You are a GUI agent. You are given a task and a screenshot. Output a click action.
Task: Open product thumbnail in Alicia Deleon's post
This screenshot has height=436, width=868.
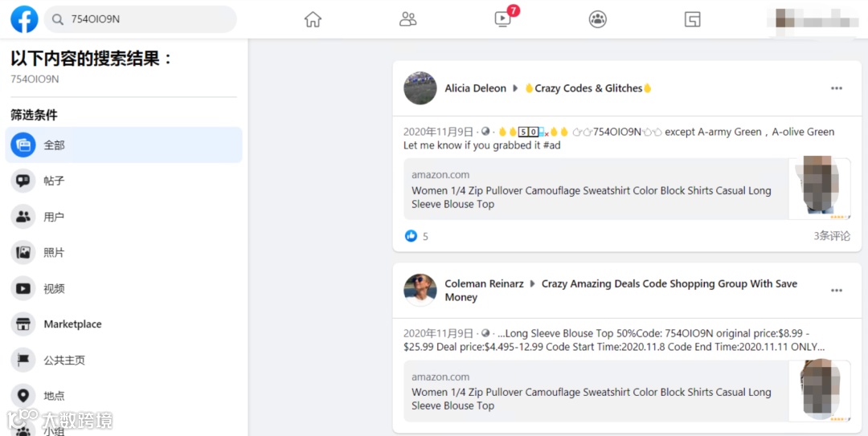click(820, 189)
